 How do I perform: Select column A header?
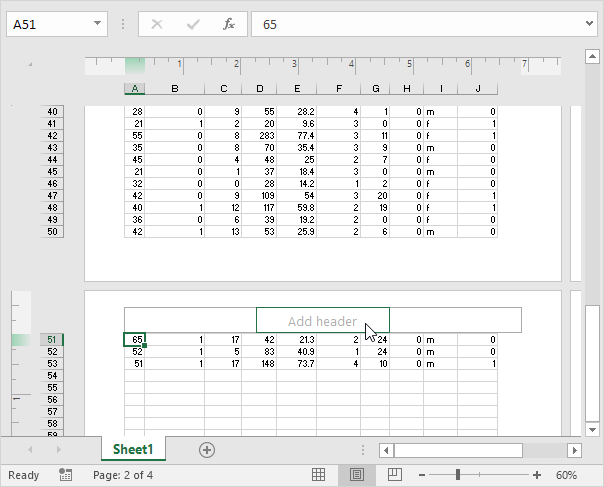(x=134, y=89)
